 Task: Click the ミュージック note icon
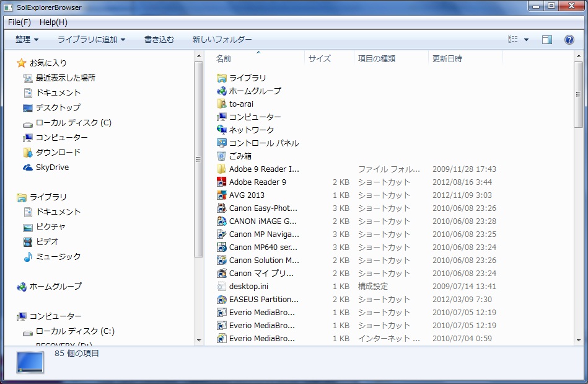[x=28, y=257]
